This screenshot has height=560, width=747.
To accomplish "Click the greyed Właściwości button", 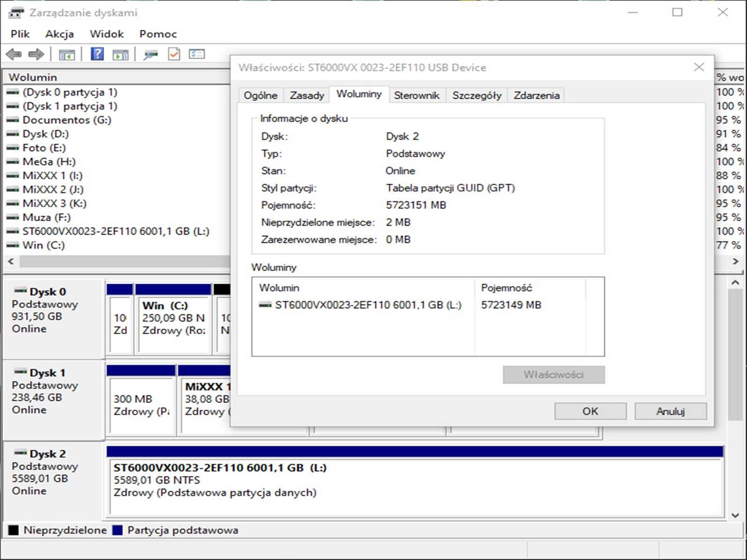I will coord(554,375).
